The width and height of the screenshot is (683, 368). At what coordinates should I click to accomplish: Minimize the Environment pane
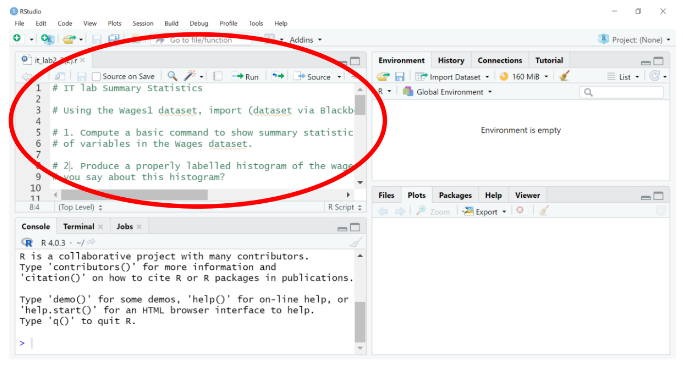[646, 62]
